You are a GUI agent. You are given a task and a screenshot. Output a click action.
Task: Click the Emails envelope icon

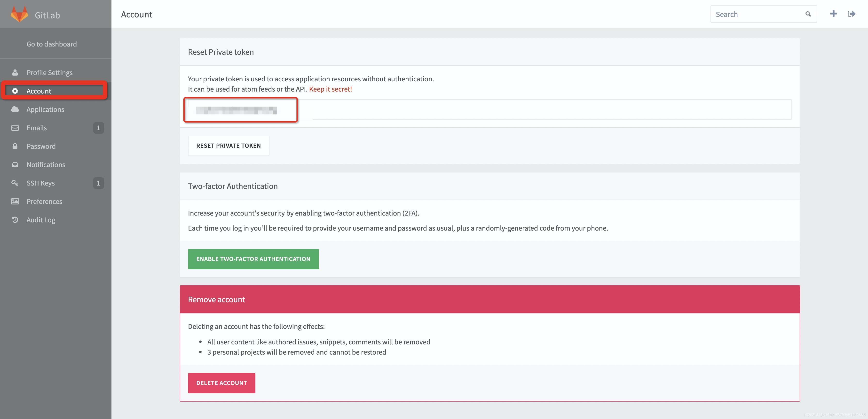pos(15,128)
